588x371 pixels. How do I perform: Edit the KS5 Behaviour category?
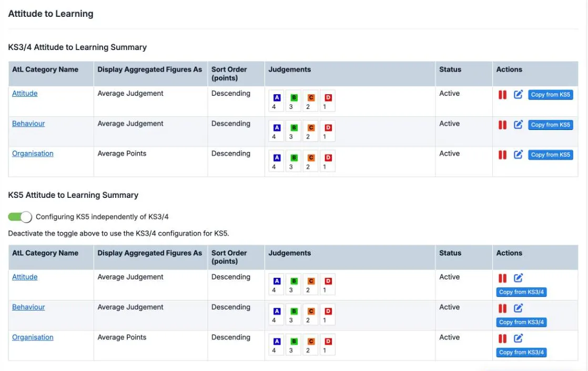click(518, 308)
